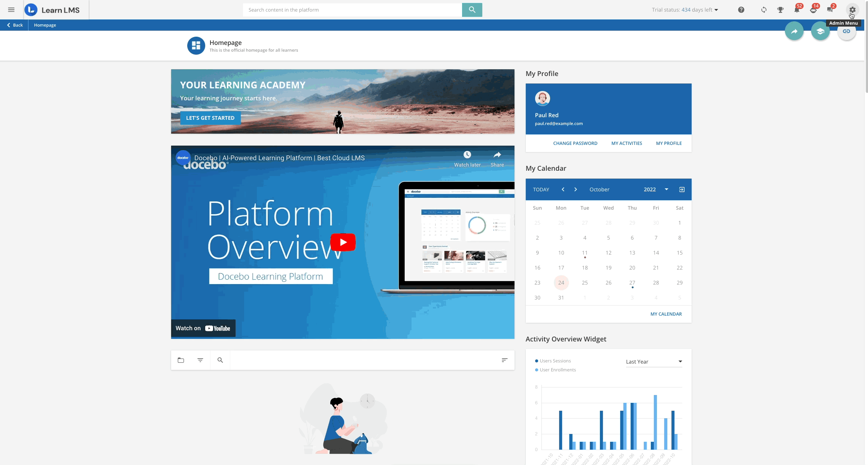
Task: Click the docebo channel logo on video
Action: tap(183, 158)
